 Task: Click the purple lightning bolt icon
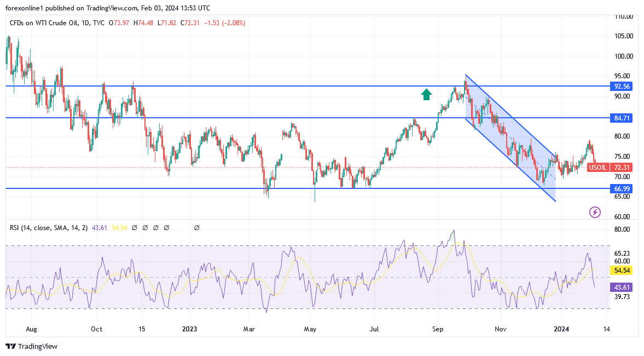(595, 212)
